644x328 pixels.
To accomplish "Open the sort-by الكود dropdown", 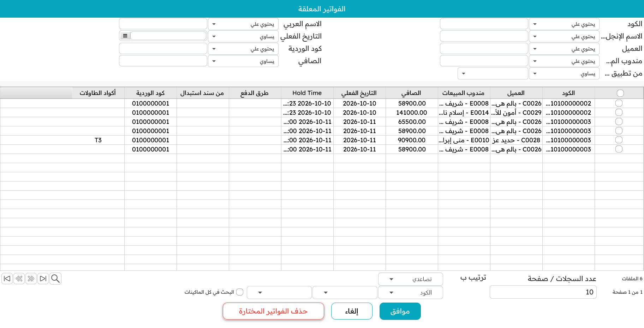I will point(411,292).
